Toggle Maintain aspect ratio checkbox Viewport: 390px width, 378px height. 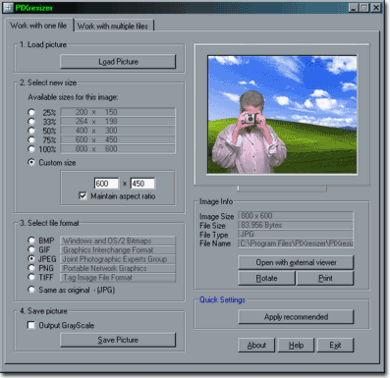tap(82, 196)
